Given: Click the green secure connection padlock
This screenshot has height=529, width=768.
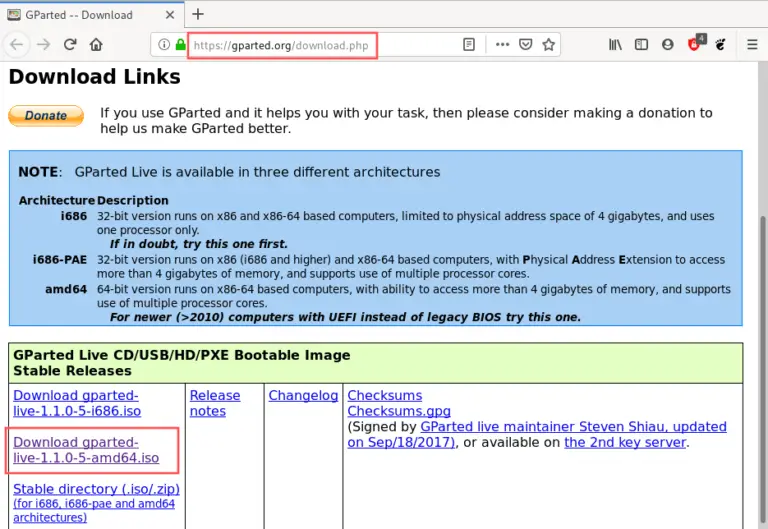Looking at the screenshot, I should 180,45.
